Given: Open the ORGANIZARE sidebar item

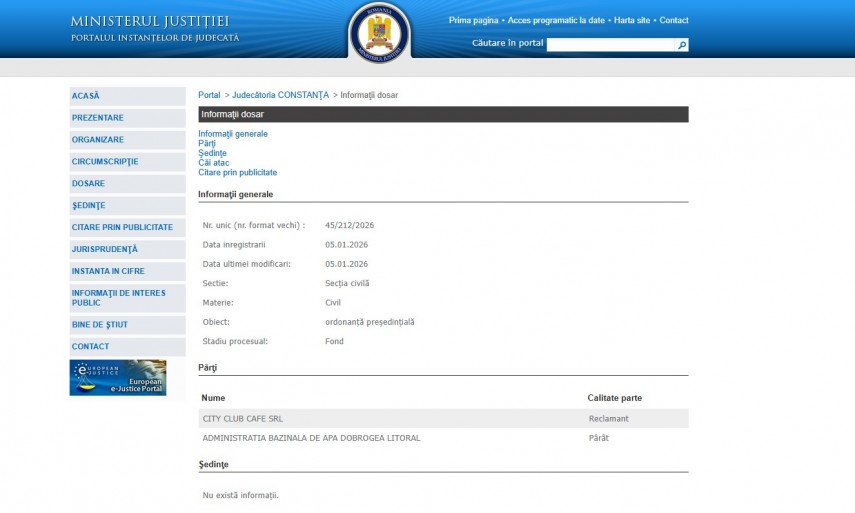Looking at the screenshot, I should (x=98, y=140).
